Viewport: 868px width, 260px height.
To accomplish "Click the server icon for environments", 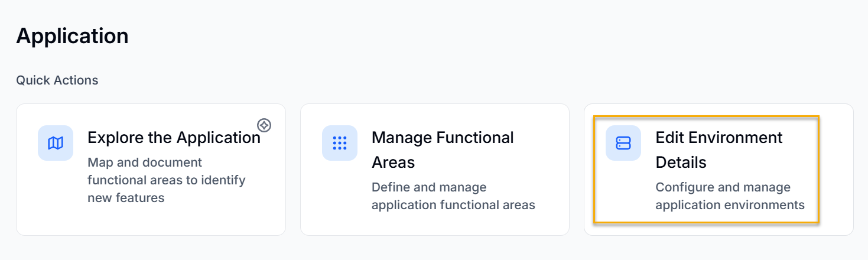I will [x=623, y=143].
